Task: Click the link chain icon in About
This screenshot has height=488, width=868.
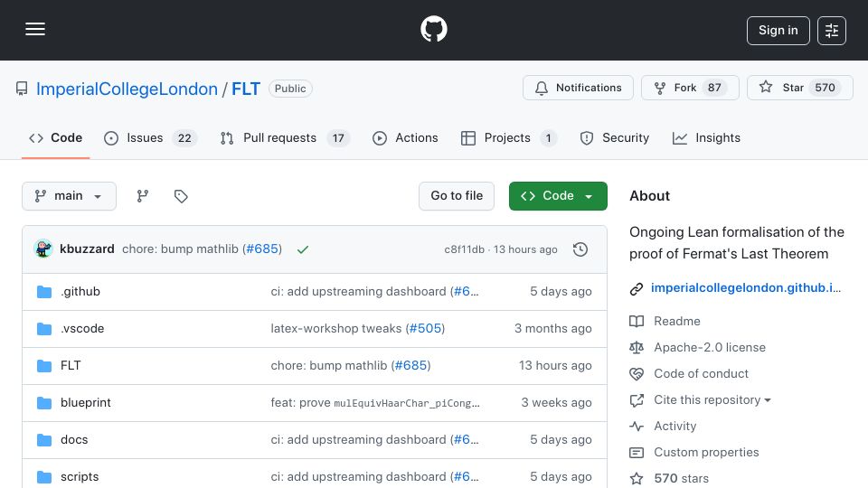Action: coord(637,288)
